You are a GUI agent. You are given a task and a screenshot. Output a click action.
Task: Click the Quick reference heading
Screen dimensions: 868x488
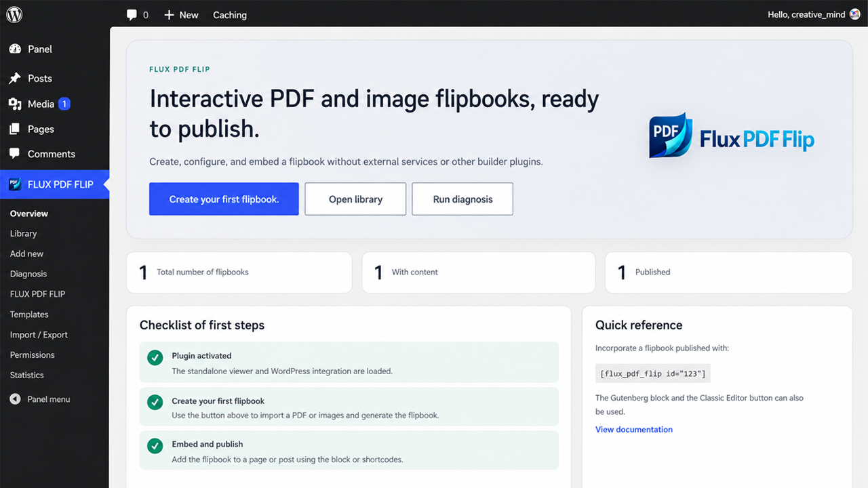[639, 325]
